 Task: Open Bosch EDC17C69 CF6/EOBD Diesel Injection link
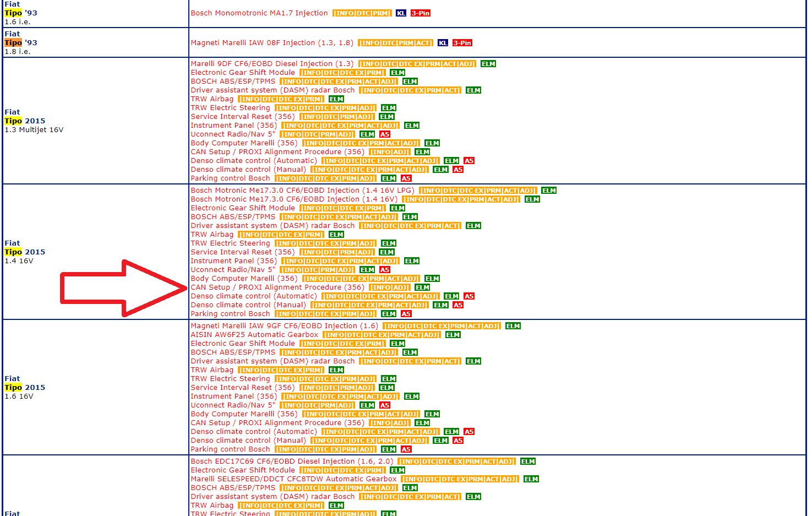coord(292,461)
